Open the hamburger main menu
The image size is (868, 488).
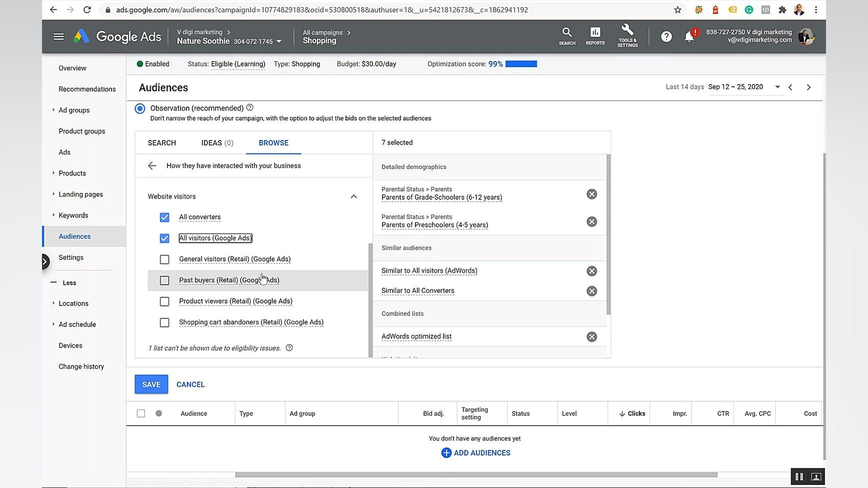(x=58, y=36)
